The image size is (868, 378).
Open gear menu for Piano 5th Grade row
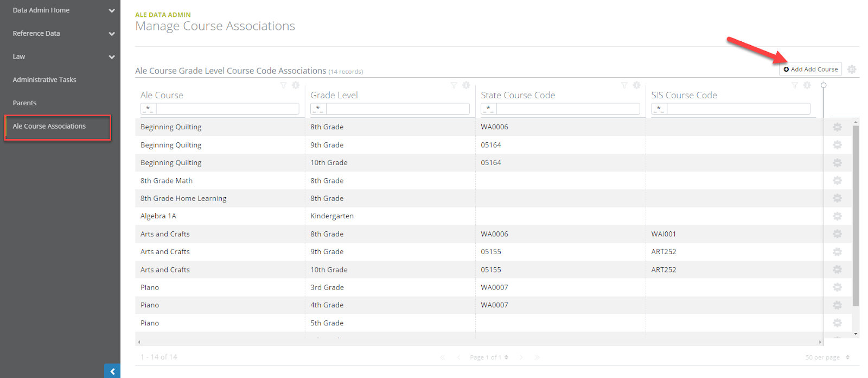[x=837, y=323]
